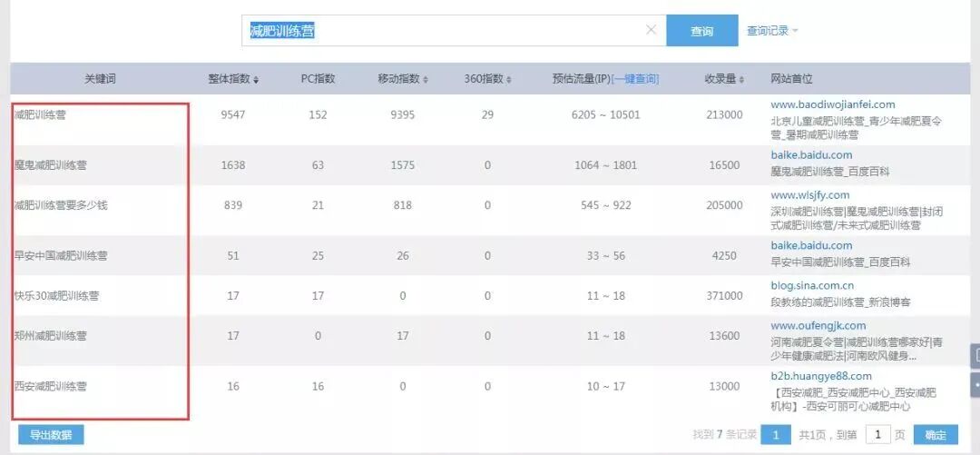Image resolution: width=980 pixels, height=455 pixels.
Task: Click the 找到 7 条记录 text
Action: (x=725, y=435)
